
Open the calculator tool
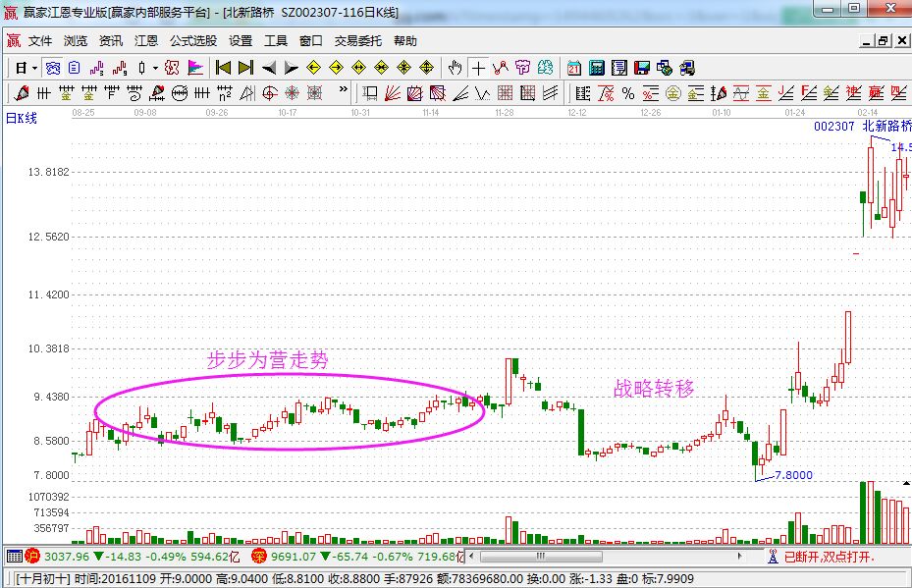click(596, 68)
